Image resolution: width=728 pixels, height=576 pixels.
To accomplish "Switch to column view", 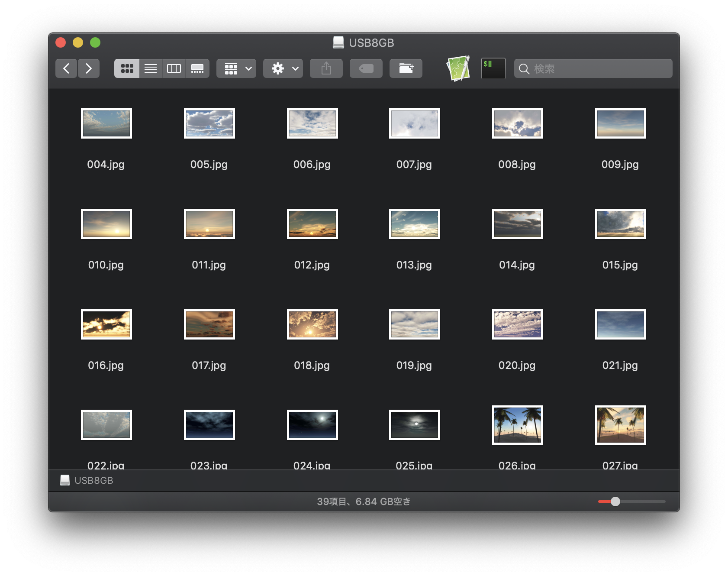I will 174,68.
